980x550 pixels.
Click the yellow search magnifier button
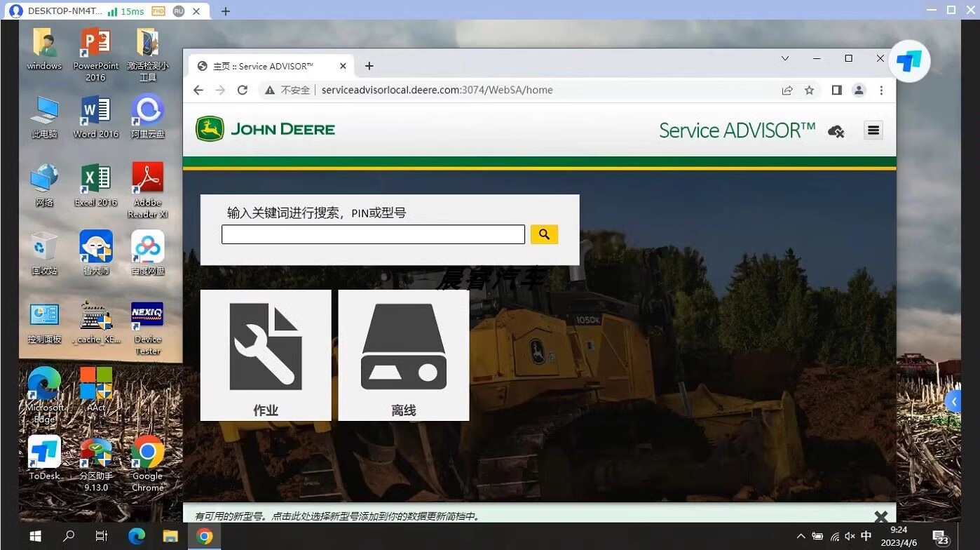(x=544, y=234)
